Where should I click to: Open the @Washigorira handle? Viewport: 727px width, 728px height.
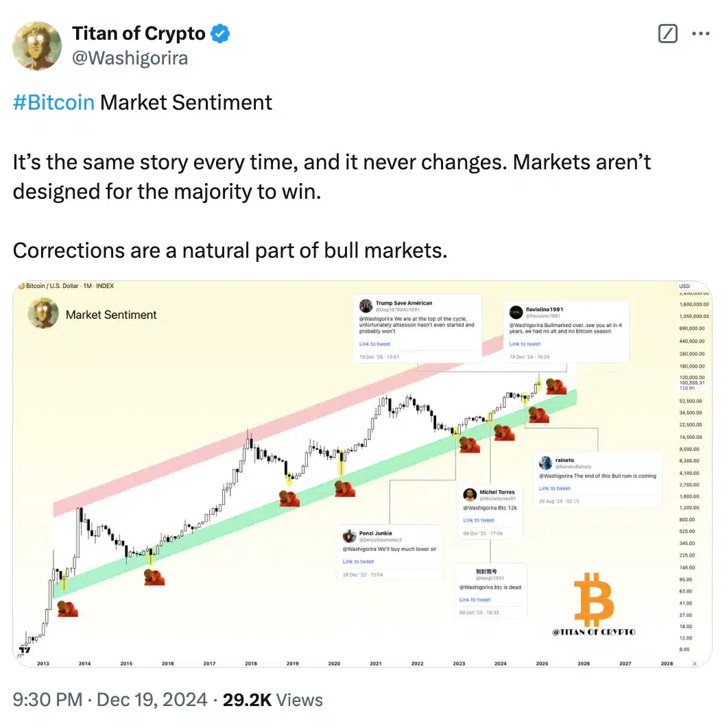130,58
